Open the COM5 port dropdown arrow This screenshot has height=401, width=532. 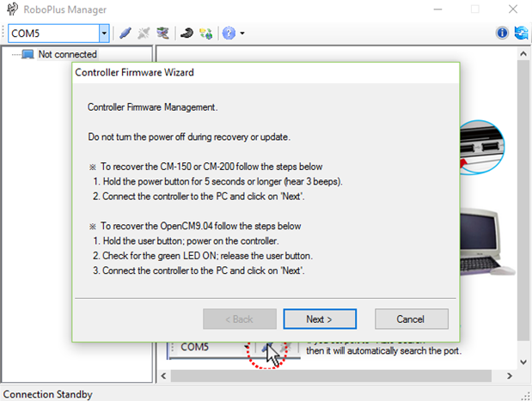[104, 33]
